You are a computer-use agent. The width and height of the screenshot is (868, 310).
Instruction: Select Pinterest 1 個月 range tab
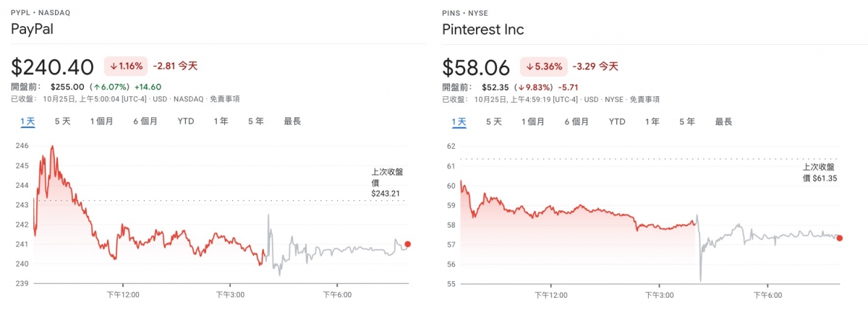532,121
